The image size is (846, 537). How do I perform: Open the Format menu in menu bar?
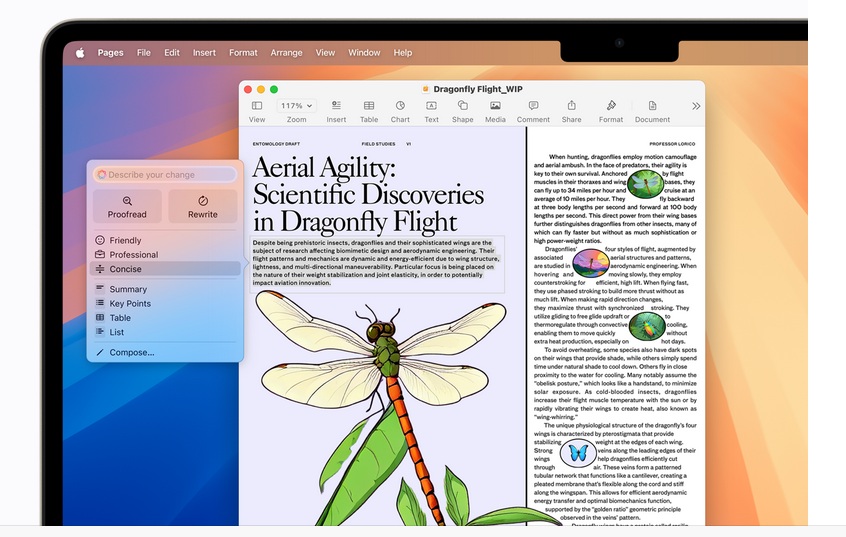pyautogui.click(x=243, y=53)
